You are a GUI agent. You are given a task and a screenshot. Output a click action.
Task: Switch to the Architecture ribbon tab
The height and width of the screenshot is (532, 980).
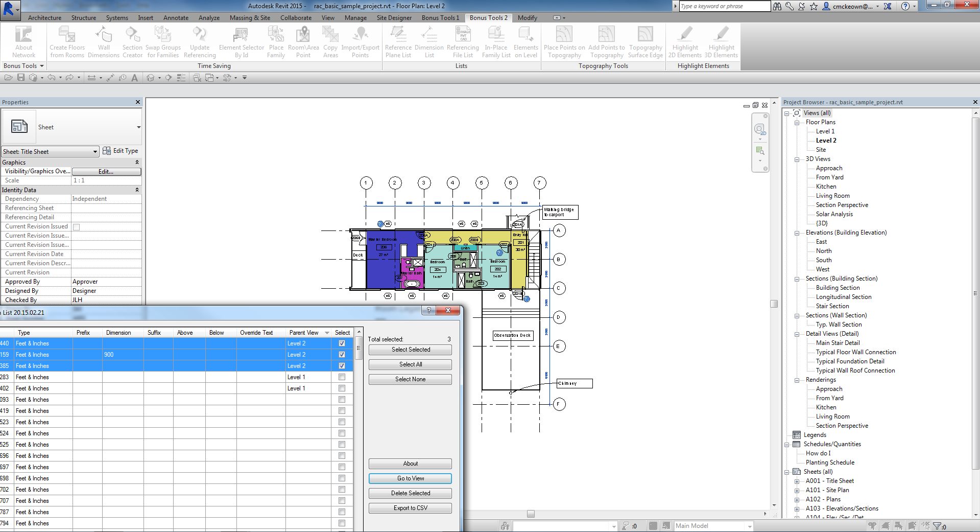44,18
